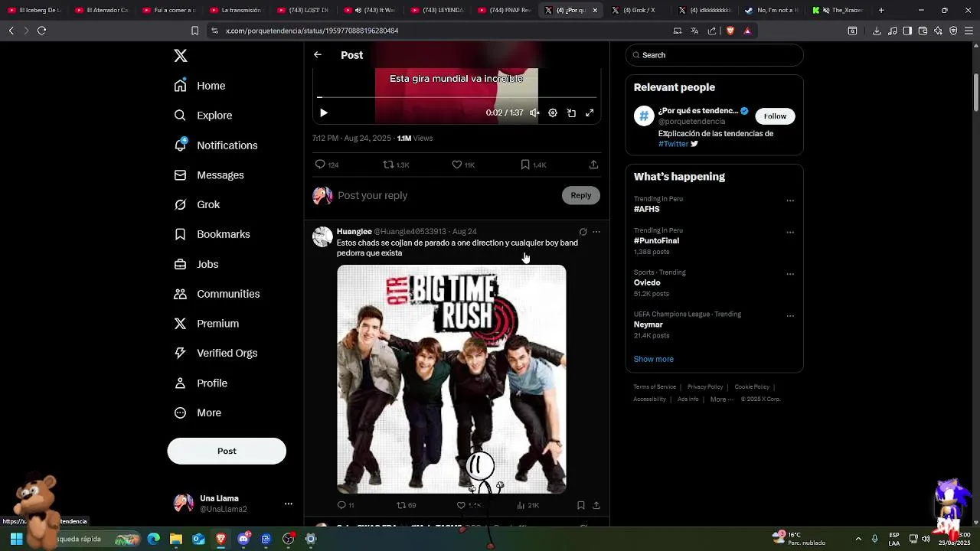Switch to the El Iceberg De browser tab
980x551 pixels.
35,10
